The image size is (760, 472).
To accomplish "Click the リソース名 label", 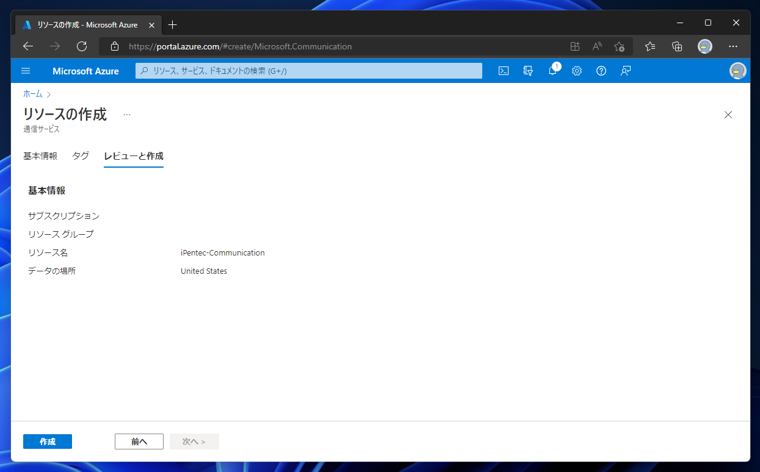I will click(48, 252).
